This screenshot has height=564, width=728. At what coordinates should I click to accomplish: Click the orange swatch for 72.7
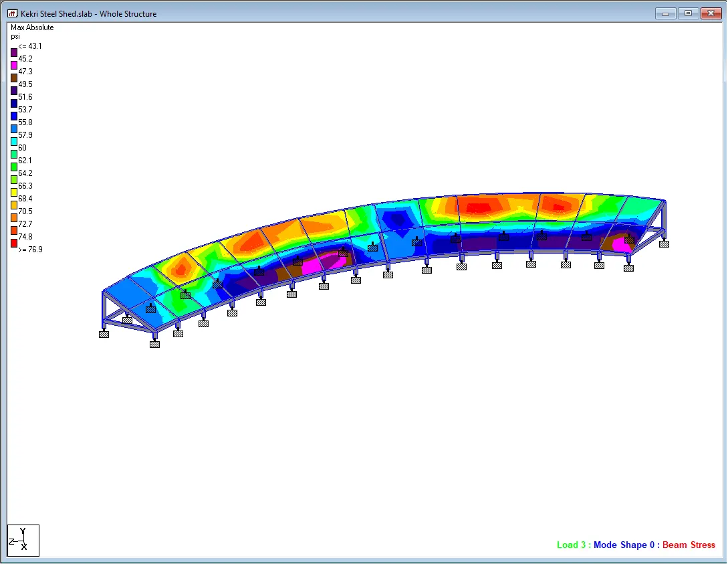pos(14,218)
